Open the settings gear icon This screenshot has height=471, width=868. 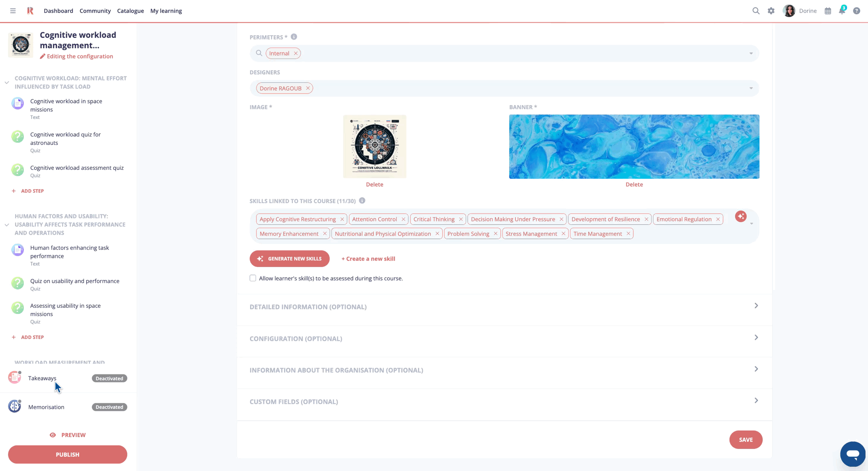[771, 11]
